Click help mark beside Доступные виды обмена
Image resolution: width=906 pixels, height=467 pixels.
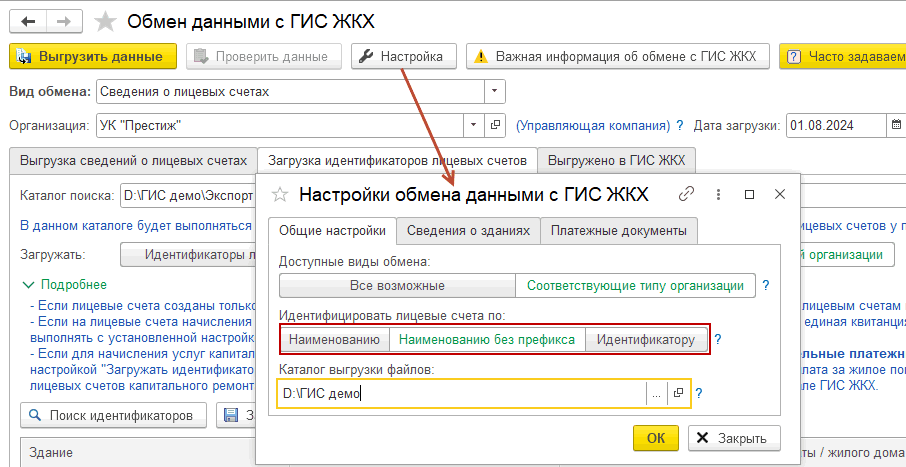766,286
